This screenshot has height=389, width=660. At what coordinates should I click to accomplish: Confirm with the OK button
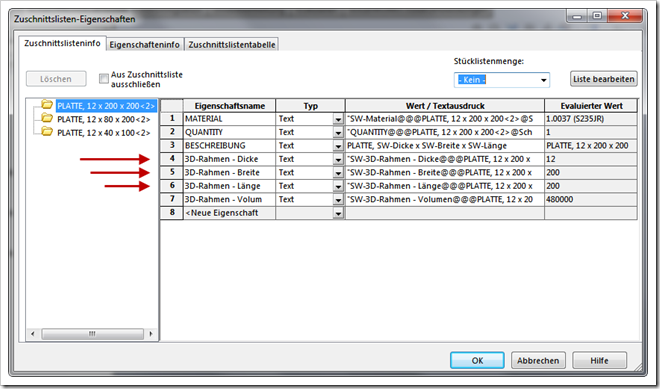477,360
